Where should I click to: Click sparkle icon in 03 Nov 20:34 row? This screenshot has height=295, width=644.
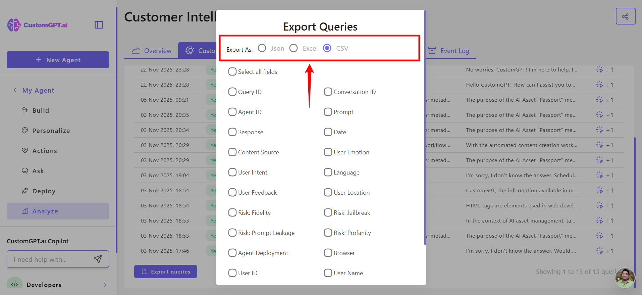click(x=600, y=130)
